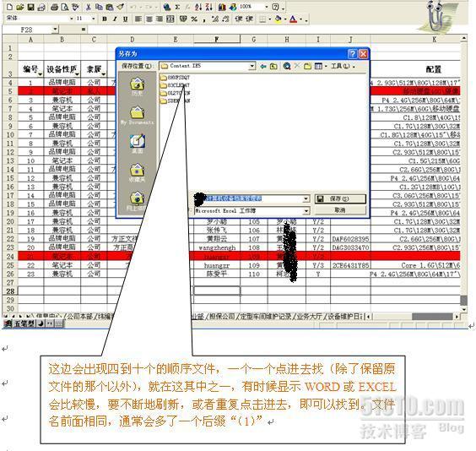Click the Save floppy-disk toolbar icon
Screen dimensions: 476x451
30,7
